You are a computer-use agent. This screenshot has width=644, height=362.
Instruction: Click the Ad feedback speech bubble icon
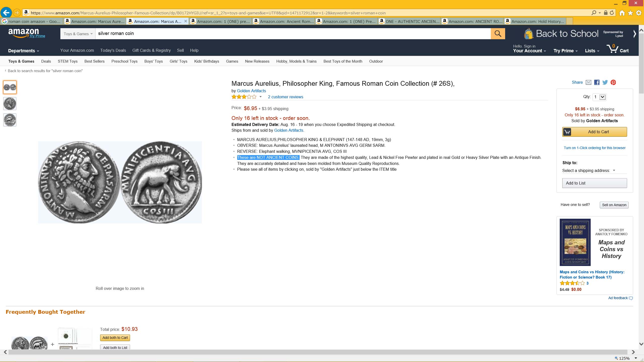point(631,298)
